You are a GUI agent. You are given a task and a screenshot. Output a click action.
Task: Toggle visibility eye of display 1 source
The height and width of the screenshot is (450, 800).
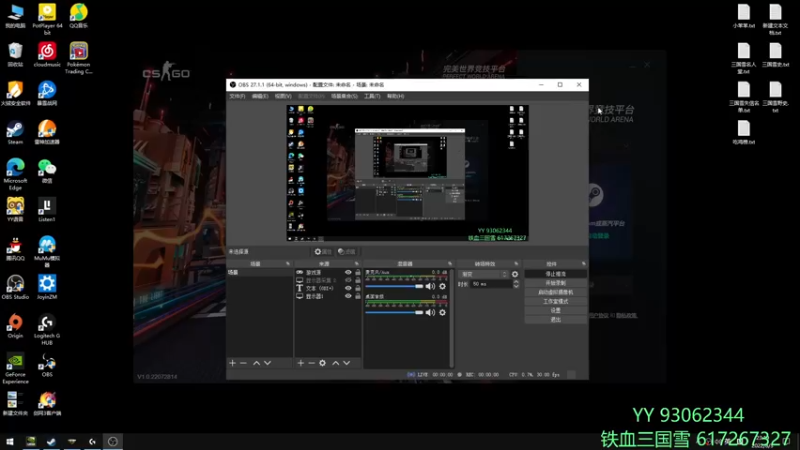pyautogui.click(x=348, y=296)
